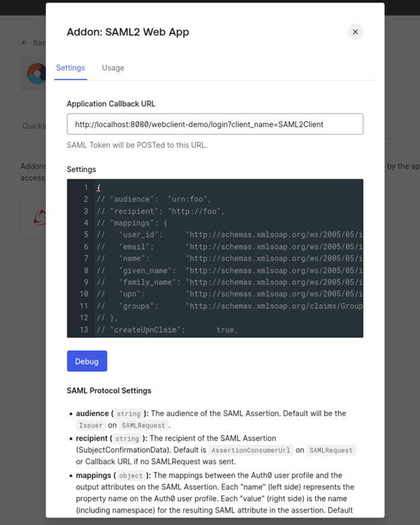The image size is (420, 525).
Task: Click the "groups" mapping line
Action: point(230,306)
